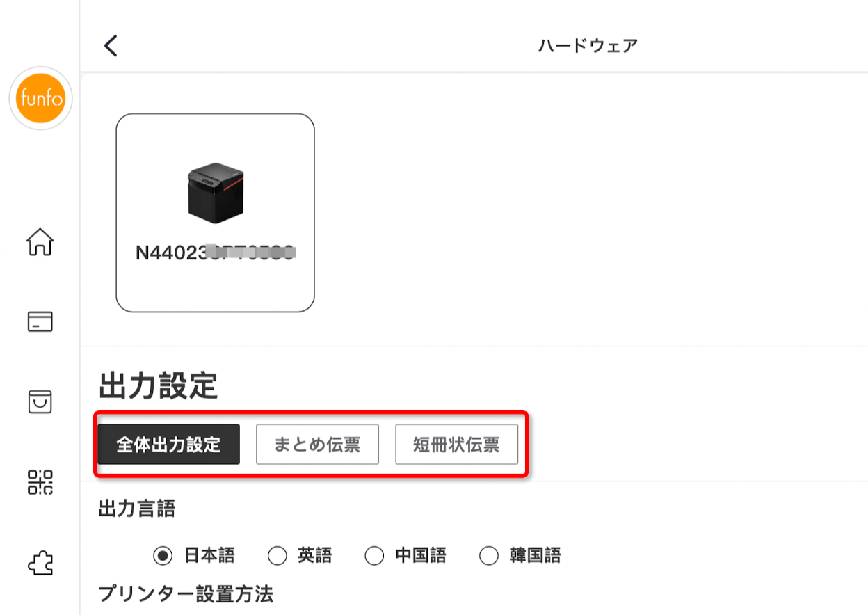Image resolution: width=868 pixels, height=615 pixels.
Task: Click the ハードウェア page title
Action: tap(588, 46)
